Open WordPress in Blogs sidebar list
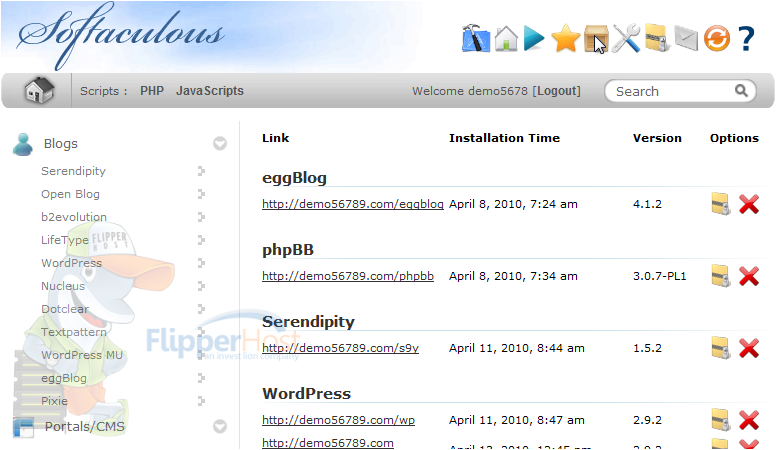Viewport: 776px width, 450px height. tap(71, 263)
